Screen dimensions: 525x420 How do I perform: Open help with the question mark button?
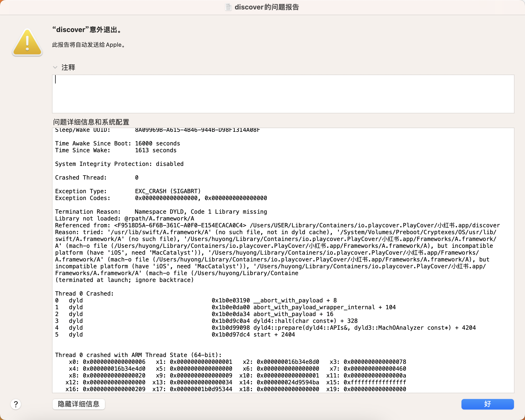16,404
